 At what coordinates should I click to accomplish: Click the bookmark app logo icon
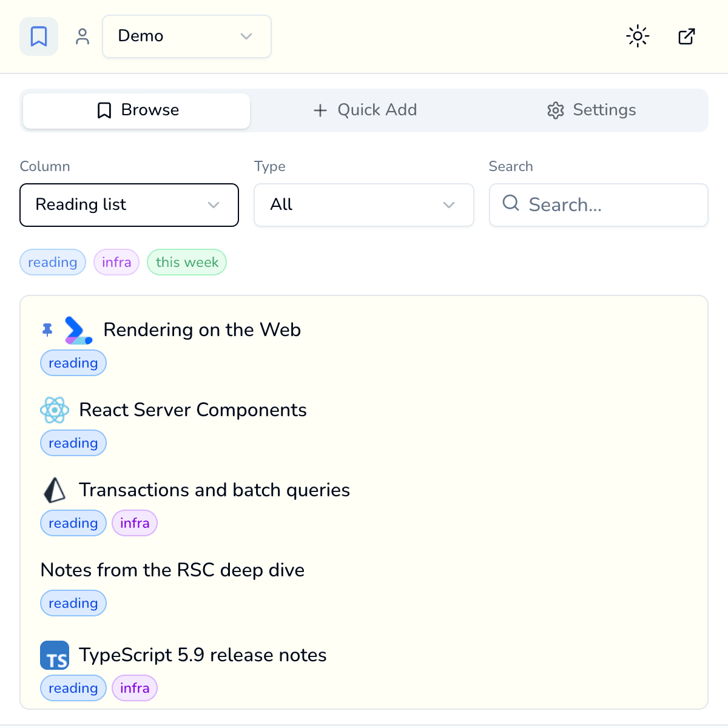coord(39,36)
